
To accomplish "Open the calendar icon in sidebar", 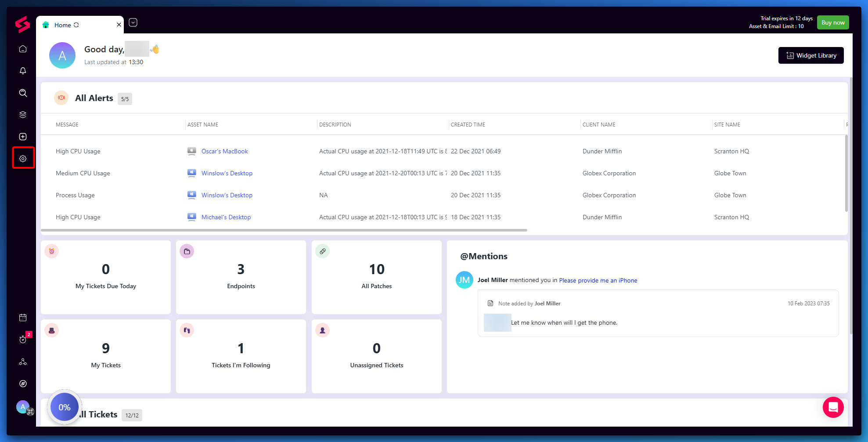I will coord(23,318).
